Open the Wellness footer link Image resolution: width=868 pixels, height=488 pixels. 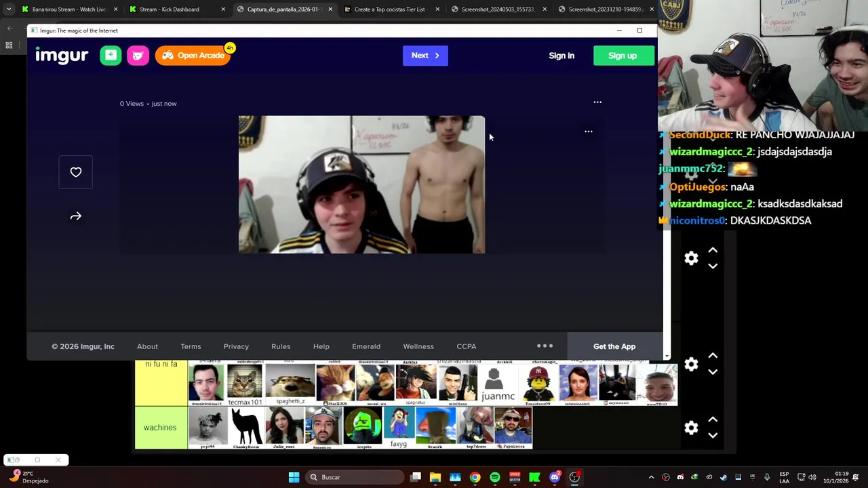tap(418, 346)
